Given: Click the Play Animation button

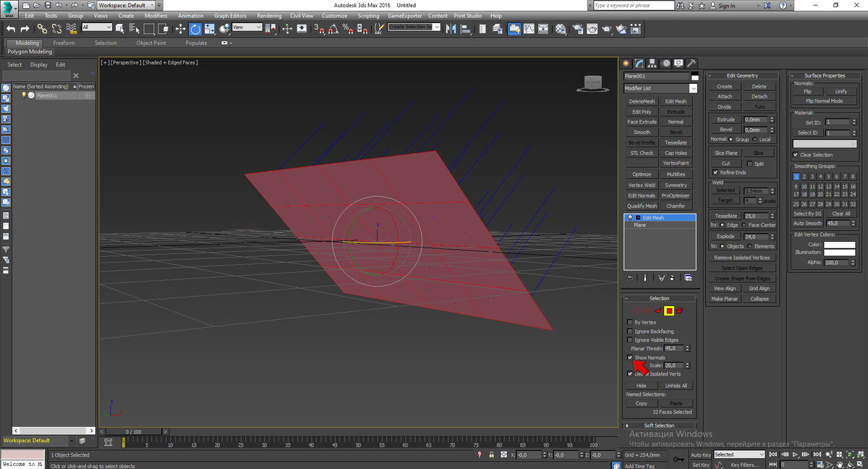Looking at the screenshot, I should pyautogui.click(x=796, y=455).
